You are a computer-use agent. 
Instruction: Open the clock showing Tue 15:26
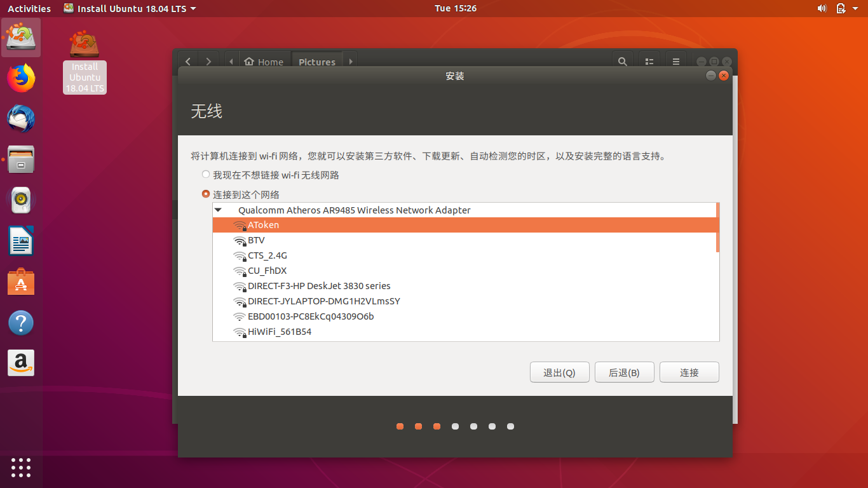point(456,8)
